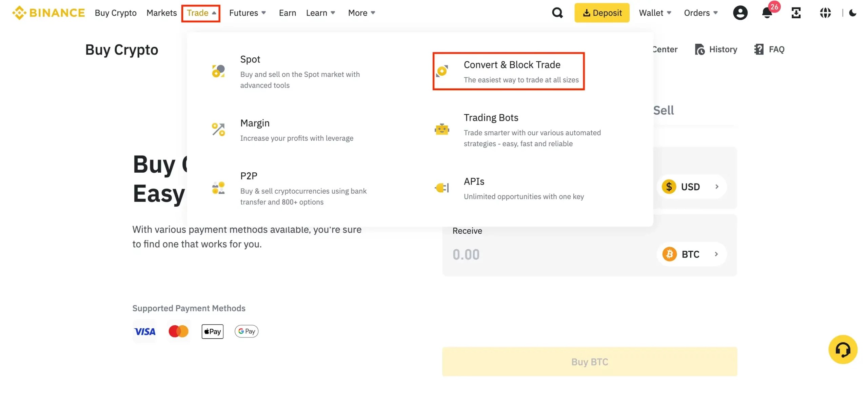
Task: Open the Markets menu item
Action: pos(161,13)
